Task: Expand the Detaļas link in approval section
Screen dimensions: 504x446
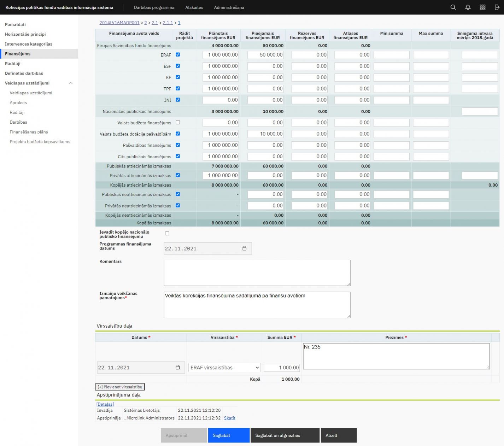Action: (105, 404)
